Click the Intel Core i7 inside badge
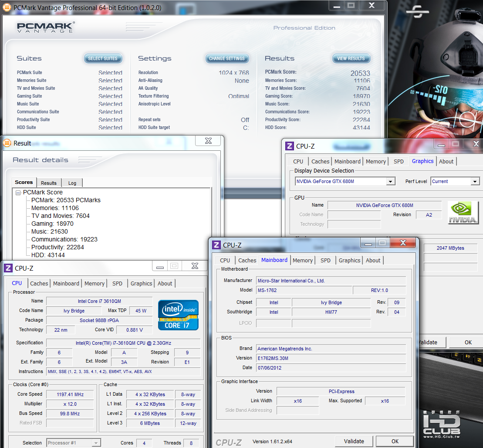The width and height of the screenshot is (483, 448). 179,315
